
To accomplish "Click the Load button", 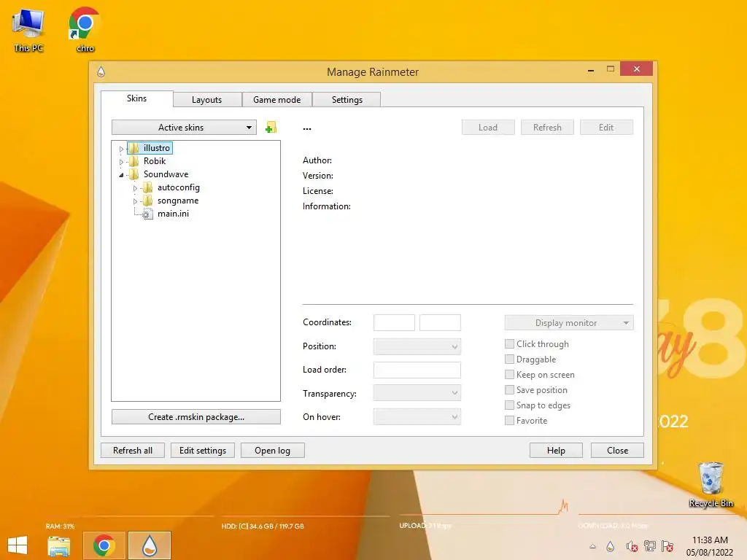I will point(488,127).
